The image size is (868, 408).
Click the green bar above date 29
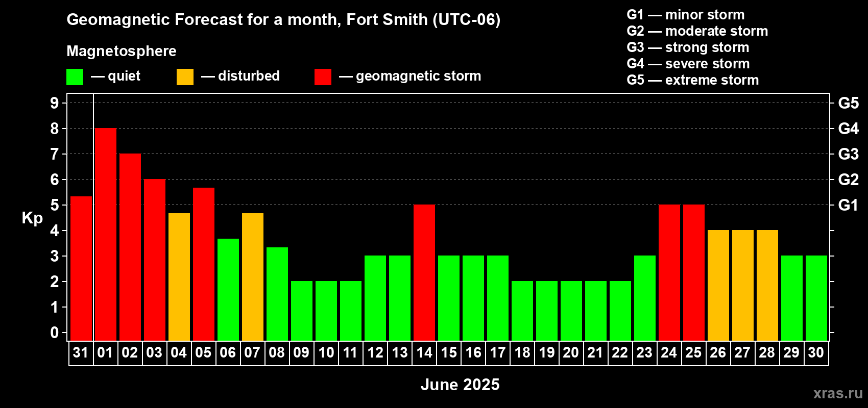point(792,298)
